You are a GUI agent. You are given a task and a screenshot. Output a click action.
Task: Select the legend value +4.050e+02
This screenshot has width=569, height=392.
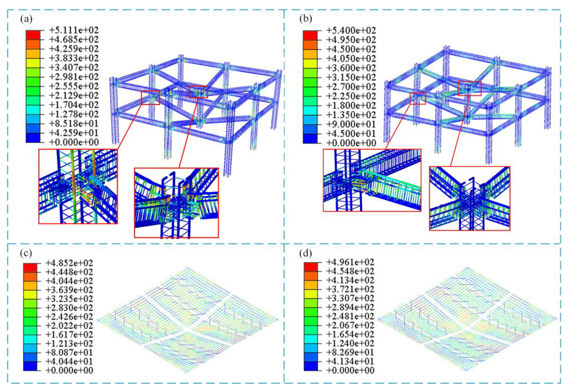pos(351,59)
